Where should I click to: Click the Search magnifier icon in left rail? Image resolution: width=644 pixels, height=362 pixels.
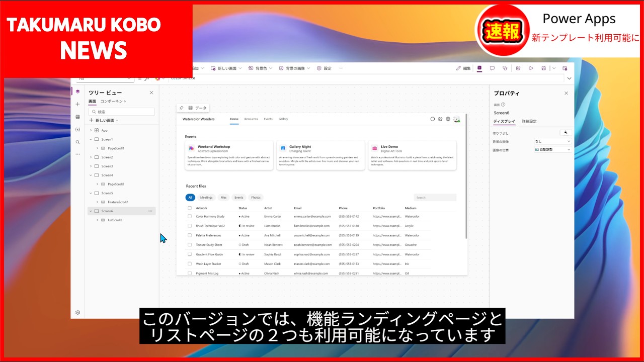(x=77, y=142)
